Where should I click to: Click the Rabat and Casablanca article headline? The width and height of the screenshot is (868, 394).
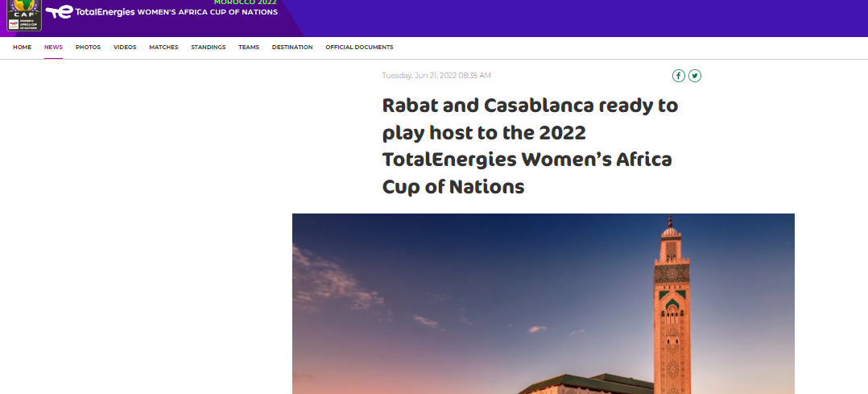530,147
